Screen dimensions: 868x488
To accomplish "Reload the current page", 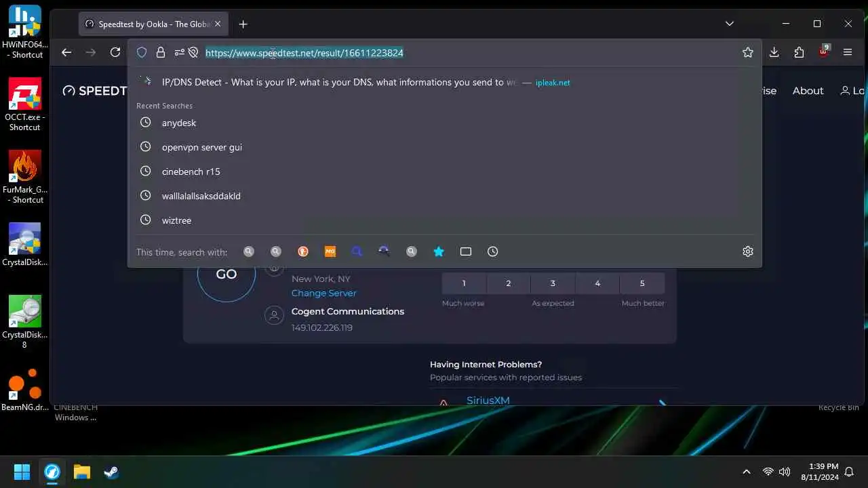I will 115,52.
